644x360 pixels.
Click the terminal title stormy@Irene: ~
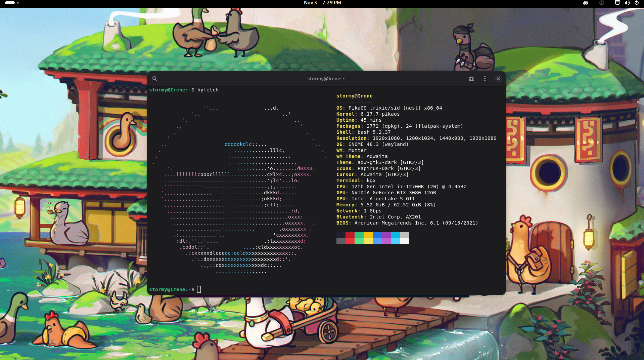click(x=326, y=79)
